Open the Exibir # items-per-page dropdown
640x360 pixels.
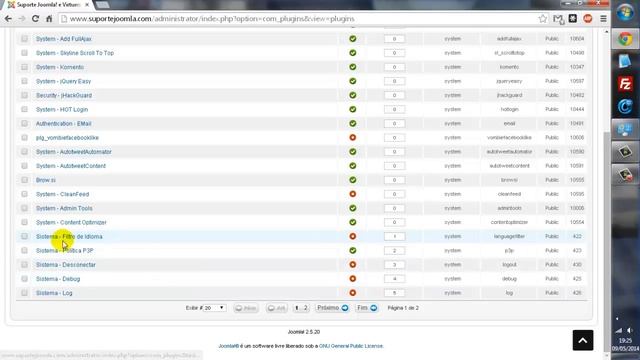point(215,308)
